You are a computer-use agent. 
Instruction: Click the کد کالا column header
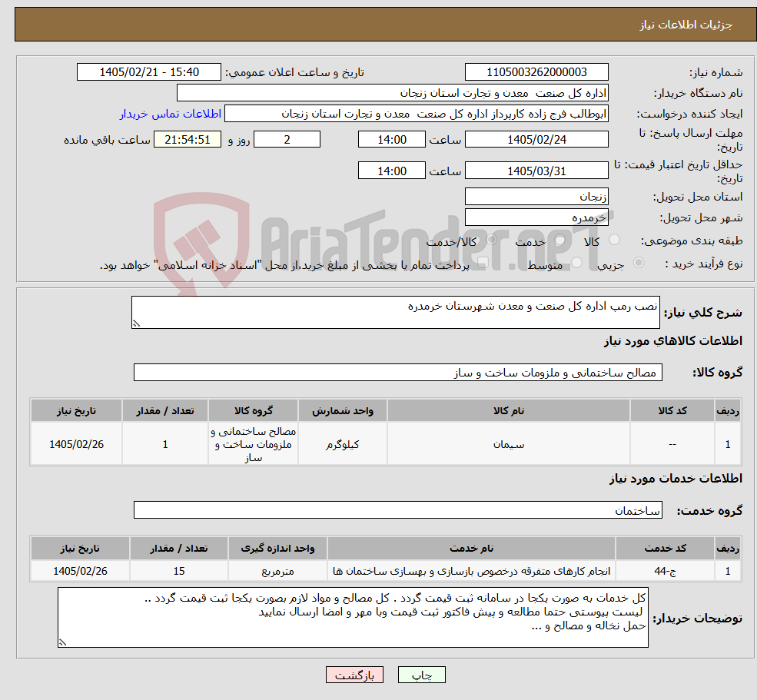[x=672, y=410]
